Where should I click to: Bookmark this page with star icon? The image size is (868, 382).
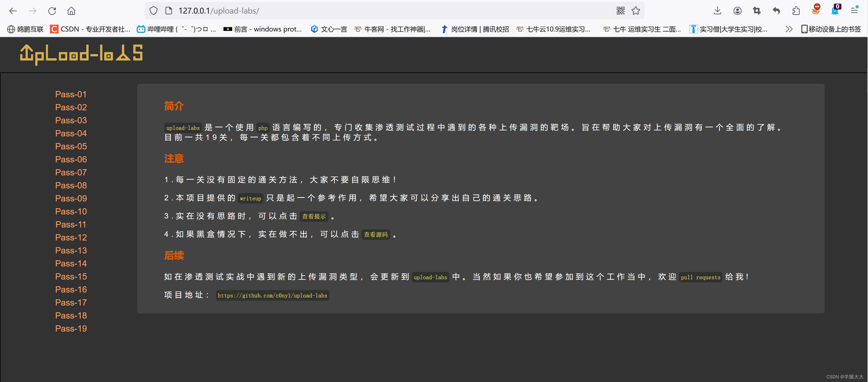coord(636,11)
